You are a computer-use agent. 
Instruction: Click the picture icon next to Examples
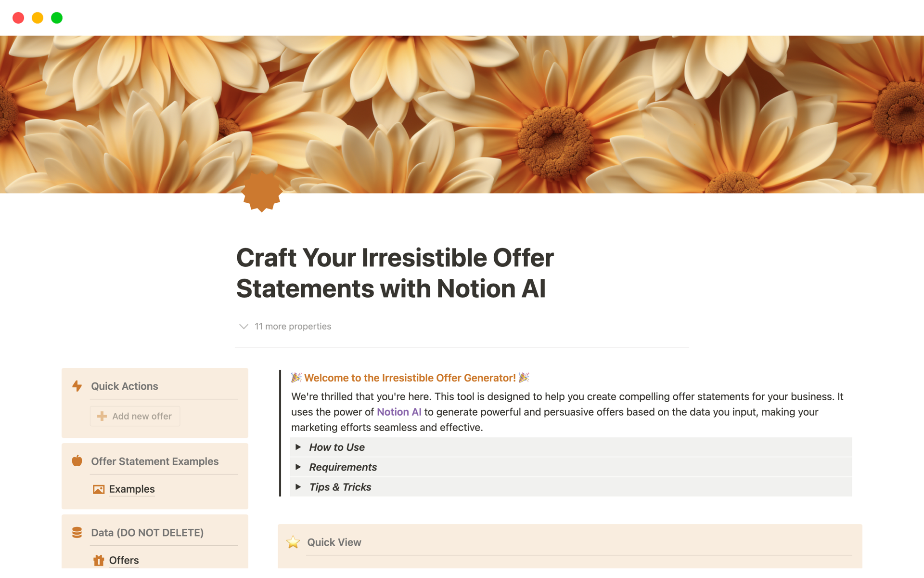pos(99,489)
